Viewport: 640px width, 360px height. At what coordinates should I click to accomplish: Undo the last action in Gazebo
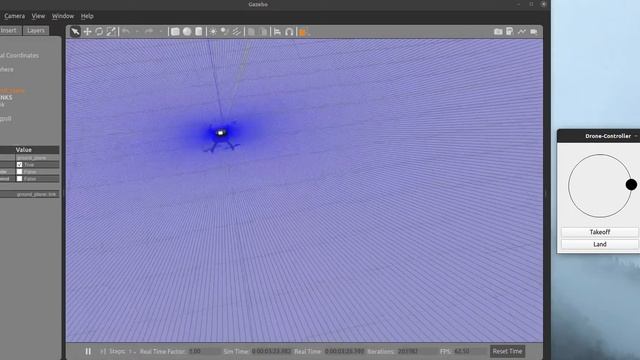[126, 31]
